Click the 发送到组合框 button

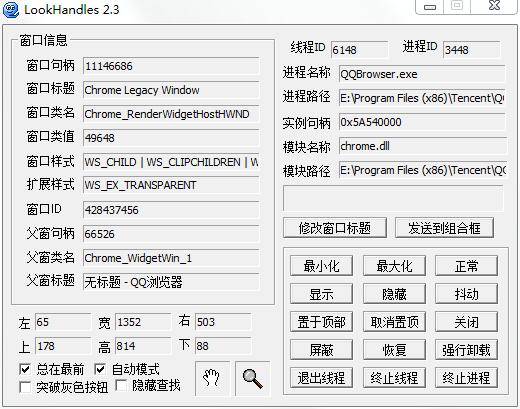444,228
